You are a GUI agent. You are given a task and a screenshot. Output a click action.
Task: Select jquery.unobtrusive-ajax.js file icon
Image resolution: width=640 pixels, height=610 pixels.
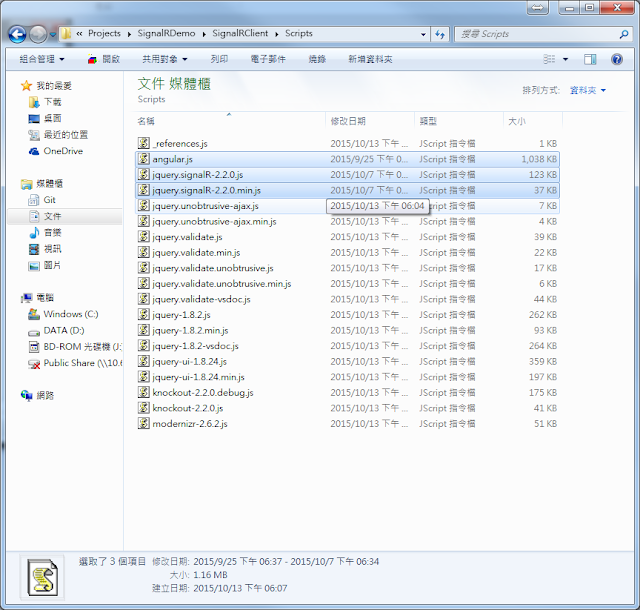point(143,205)
